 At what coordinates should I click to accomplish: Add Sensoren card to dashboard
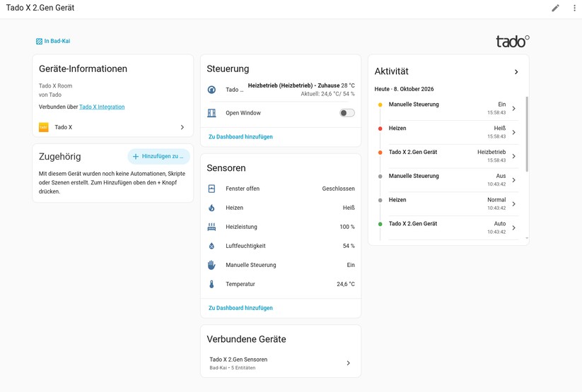(x=240, y=308)
